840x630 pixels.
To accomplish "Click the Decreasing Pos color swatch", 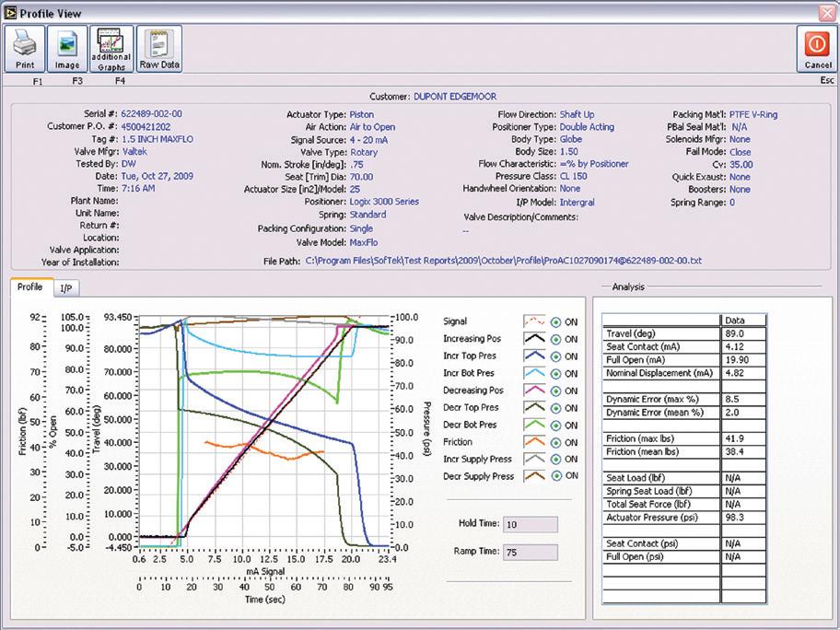I will (x=535, y=391).
